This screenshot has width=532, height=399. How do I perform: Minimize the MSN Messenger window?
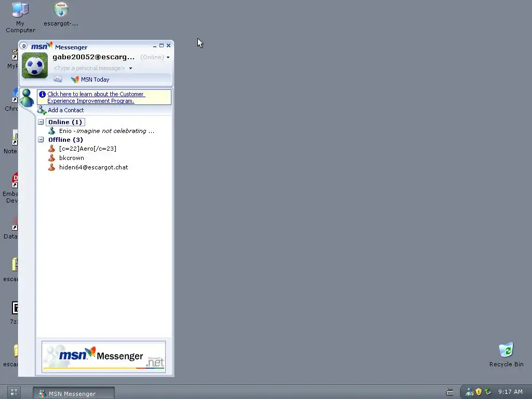click(155, 46)
